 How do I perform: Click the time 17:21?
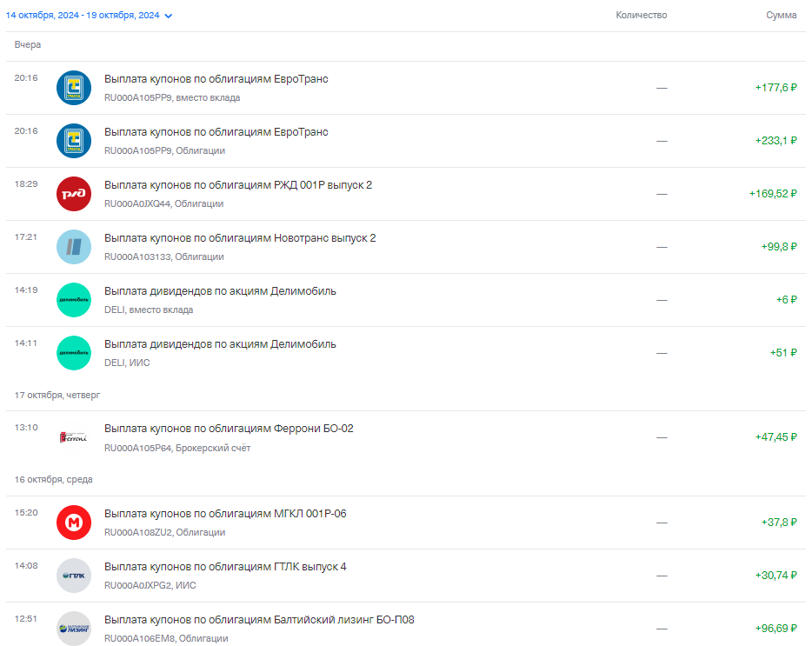pos(26,237)
